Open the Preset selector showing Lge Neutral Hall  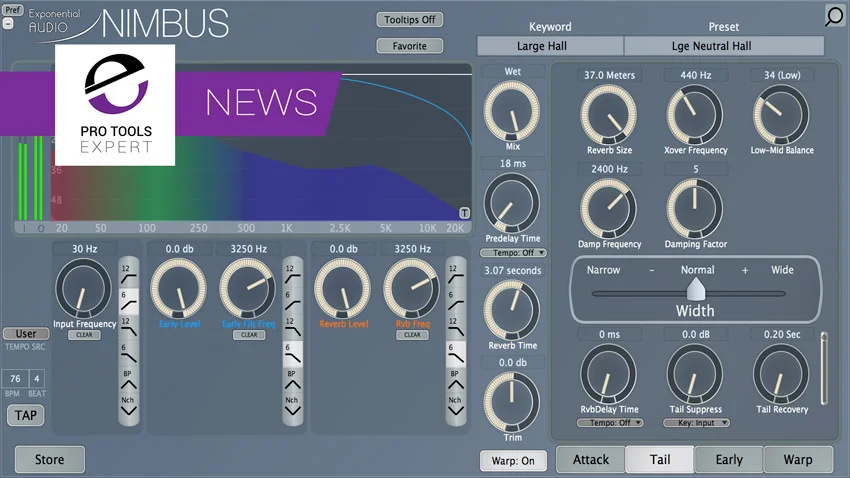(x=724, y=46)
